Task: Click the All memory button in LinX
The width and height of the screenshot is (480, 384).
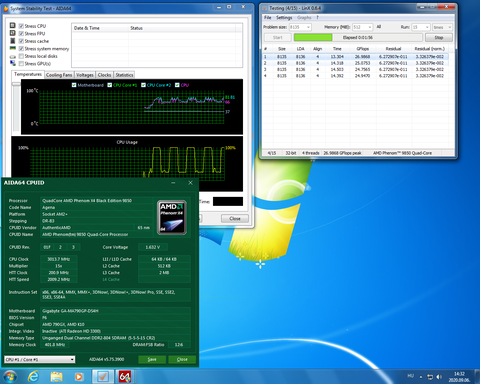Action: (379, 27)
